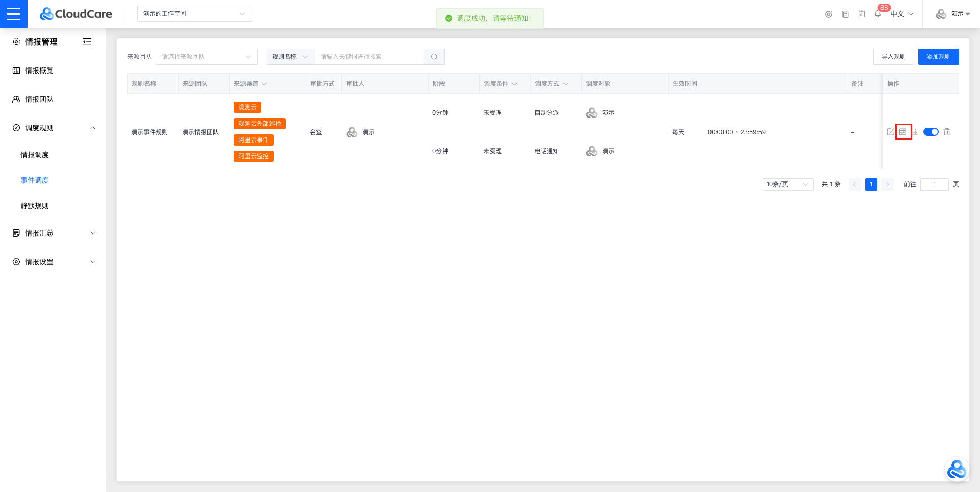Open the 规则名称 search type dropdown
Screen dimensions: 980x492
click(290, 57)
